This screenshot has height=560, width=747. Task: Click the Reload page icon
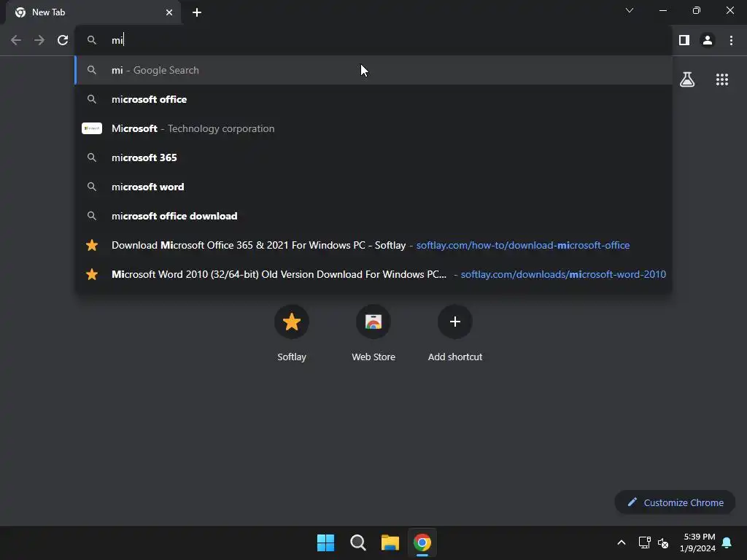coord(63,41)
